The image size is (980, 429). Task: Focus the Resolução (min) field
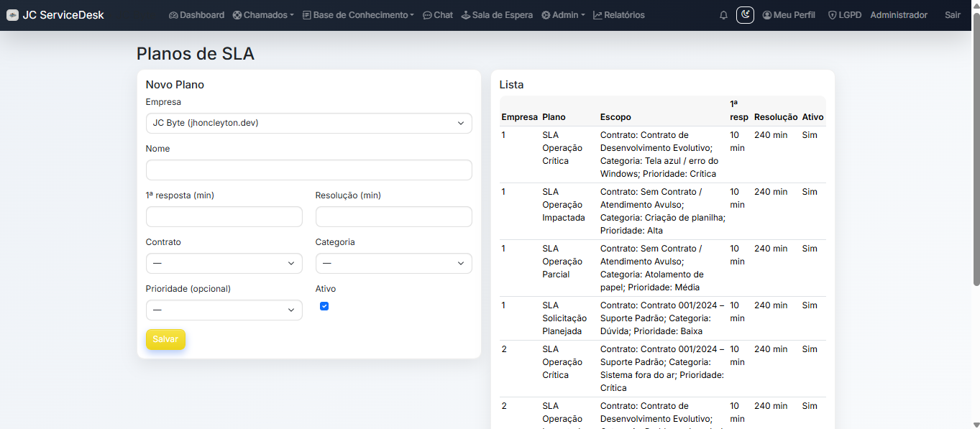pyautogui.click(x=393, y=216)
